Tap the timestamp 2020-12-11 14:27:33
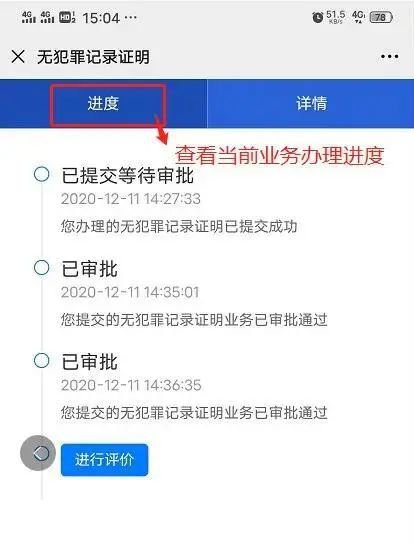 coord(131,199)
